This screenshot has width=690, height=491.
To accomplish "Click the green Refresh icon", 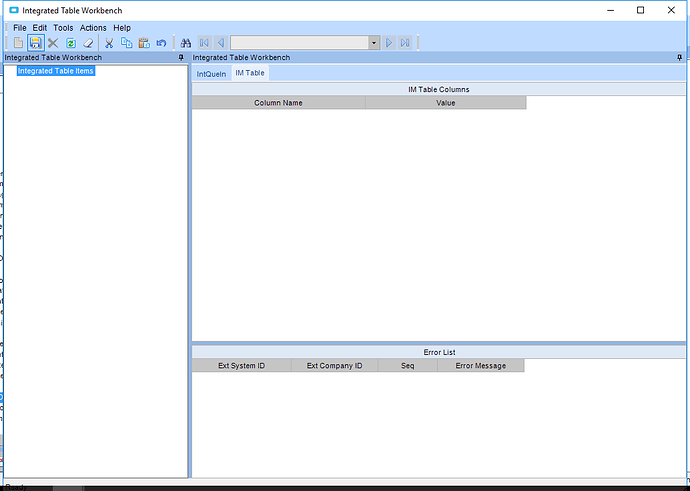I will [71, 43].
